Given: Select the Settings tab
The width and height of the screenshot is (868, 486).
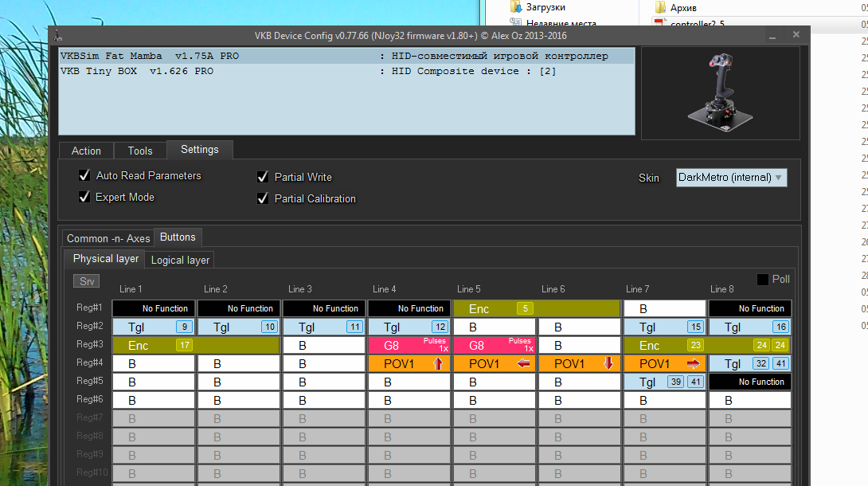Looking at the screenshot, I should 200,150.
